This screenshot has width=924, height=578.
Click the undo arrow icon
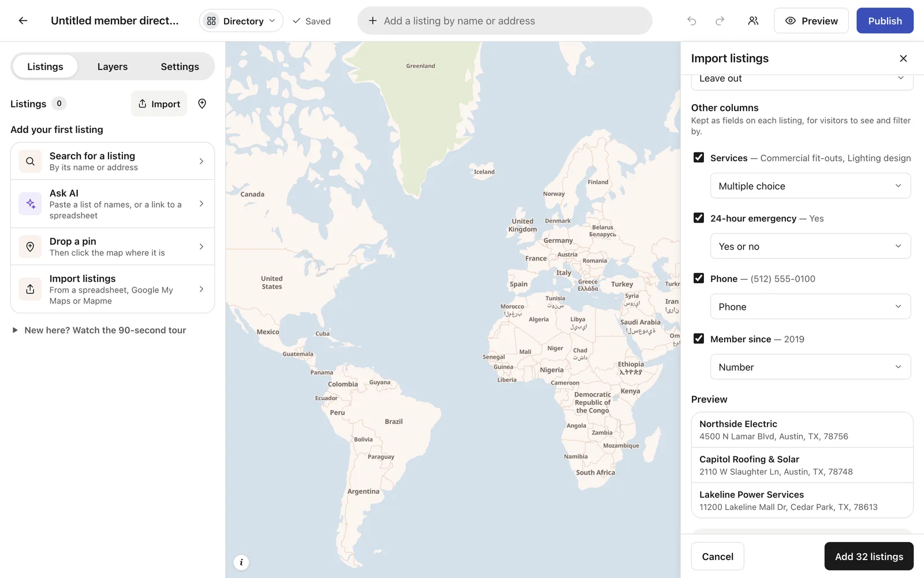(692, 21)
